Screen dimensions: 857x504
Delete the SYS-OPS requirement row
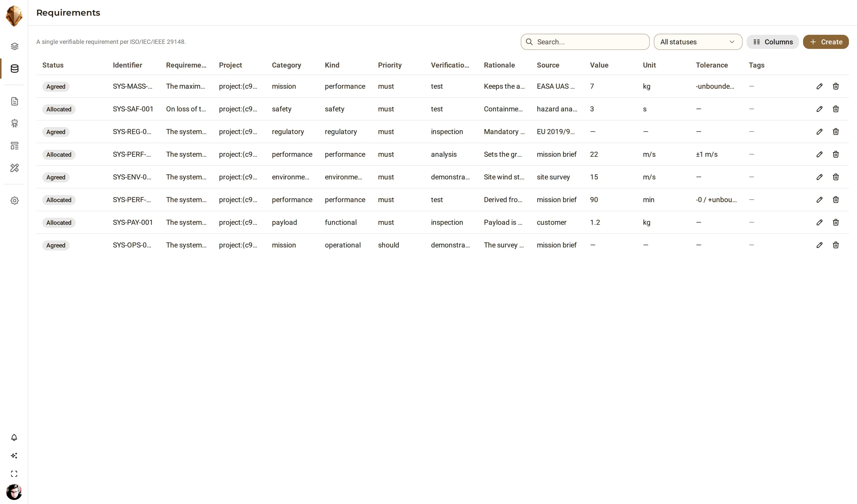pos(836,245)
